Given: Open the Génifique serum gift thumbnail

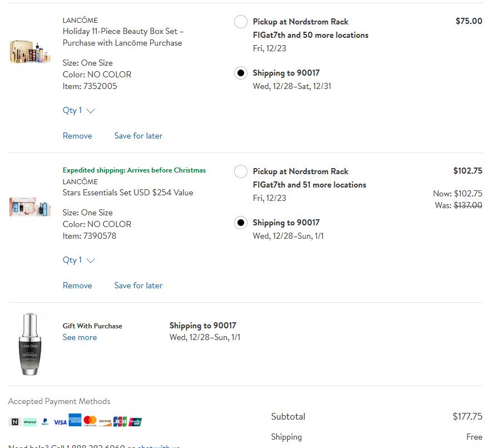Looking at the screenshot, I should (x=29, y=344).
